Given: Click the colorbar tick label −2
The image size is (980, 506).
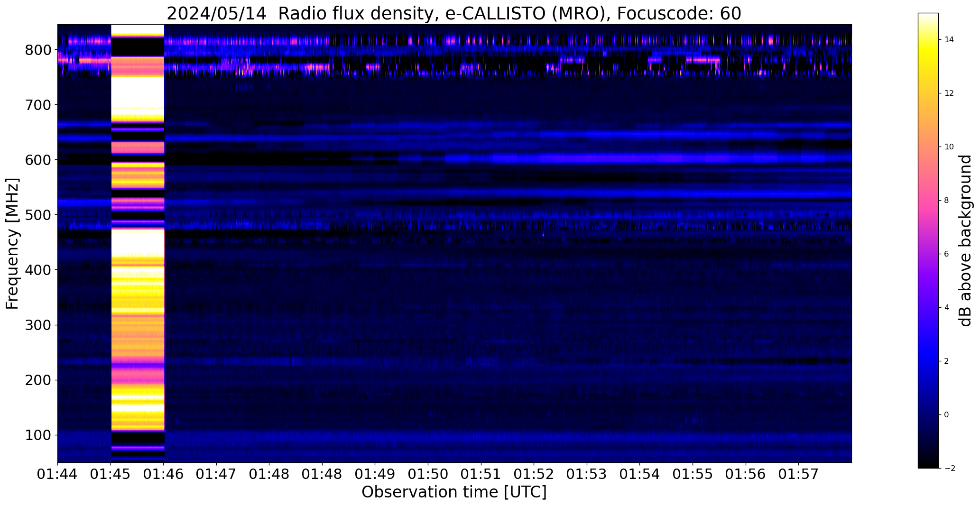Looking at the screenshot, I should pos(949,469).
